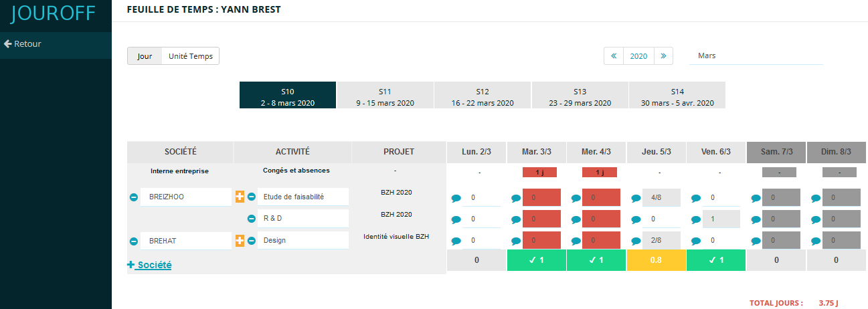Viewport: 868px width, 309px height.
Task: Click the yellow 0.8 Thursday total cell
Action: point(657,260)
